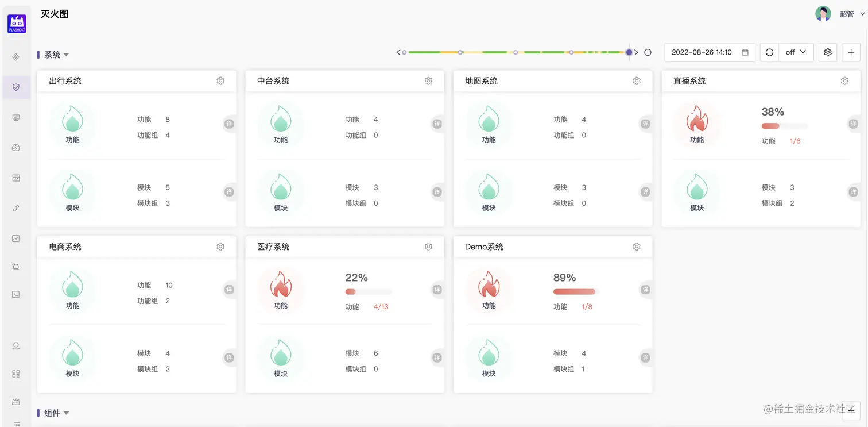Image resolution: width=868 pixels, height=427 pixels.
Task: Select the shield icon in the sidebar
Action: [x=16, y=87]
